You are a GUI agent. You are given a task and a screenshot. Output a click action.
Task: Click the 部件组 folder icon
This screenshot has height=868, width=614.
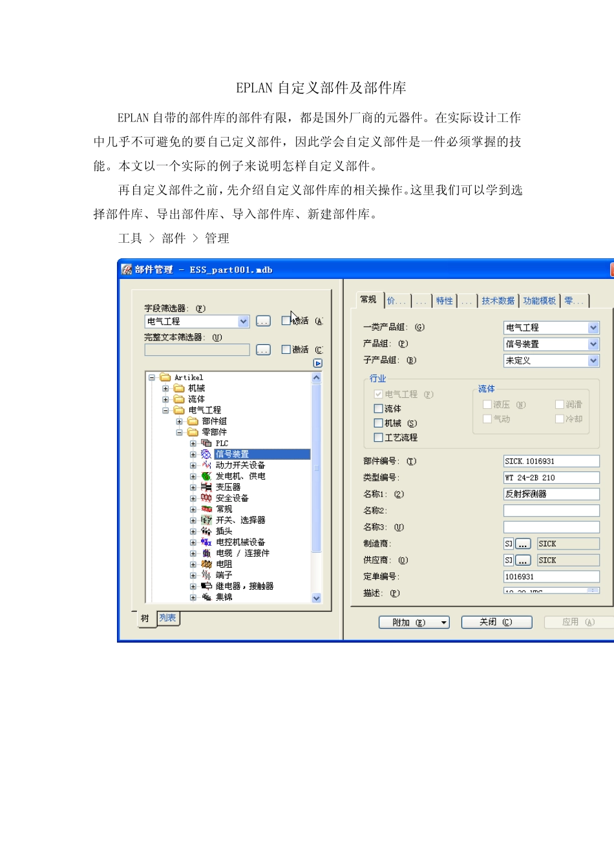pos(193,421)
